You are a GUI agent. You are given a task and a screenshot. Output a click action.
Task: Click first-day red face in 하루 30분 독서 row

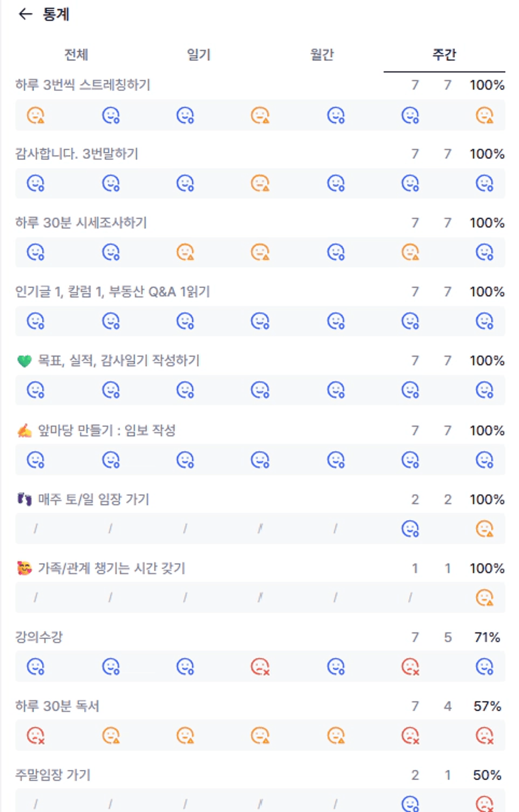36,735
